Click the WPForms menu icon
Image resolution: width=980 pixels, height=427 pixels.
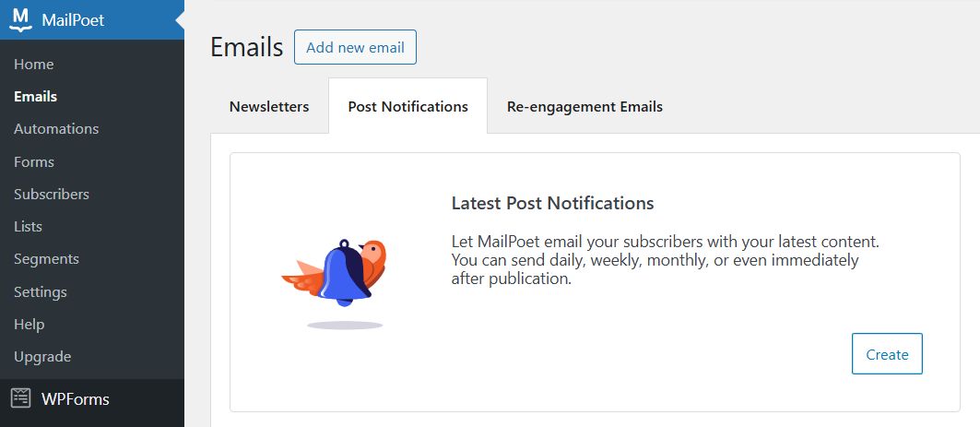(21, 398)
